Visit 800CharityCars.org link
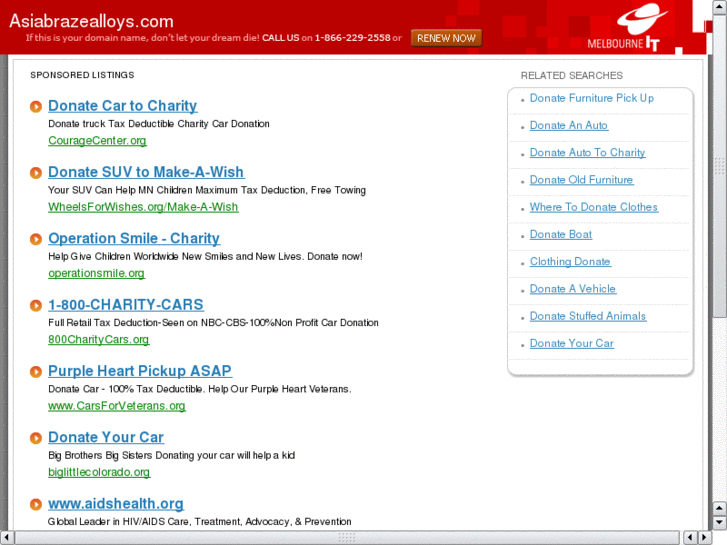 (99, 340)
